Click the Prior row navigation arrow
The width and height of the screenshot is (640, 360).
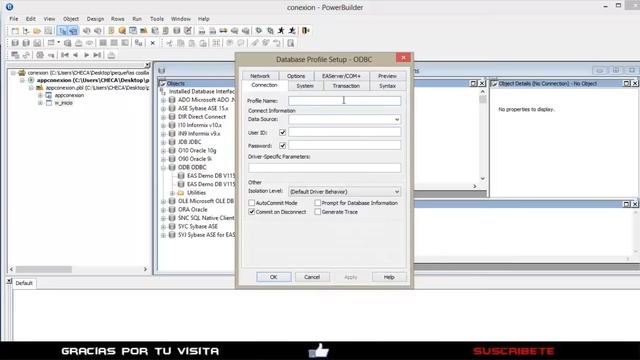coord(76,55)
